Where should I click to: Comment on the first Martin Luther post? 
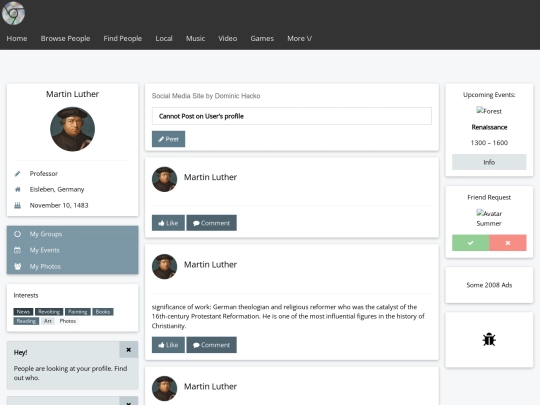(x=211, y=223)
